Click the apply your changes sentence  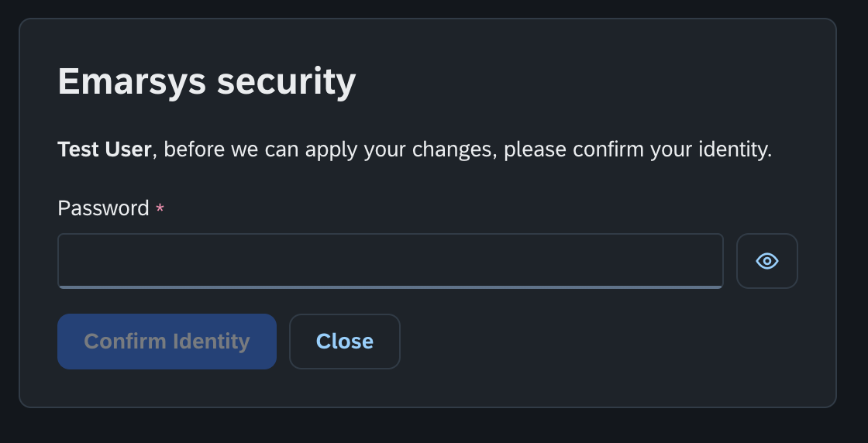415,150
